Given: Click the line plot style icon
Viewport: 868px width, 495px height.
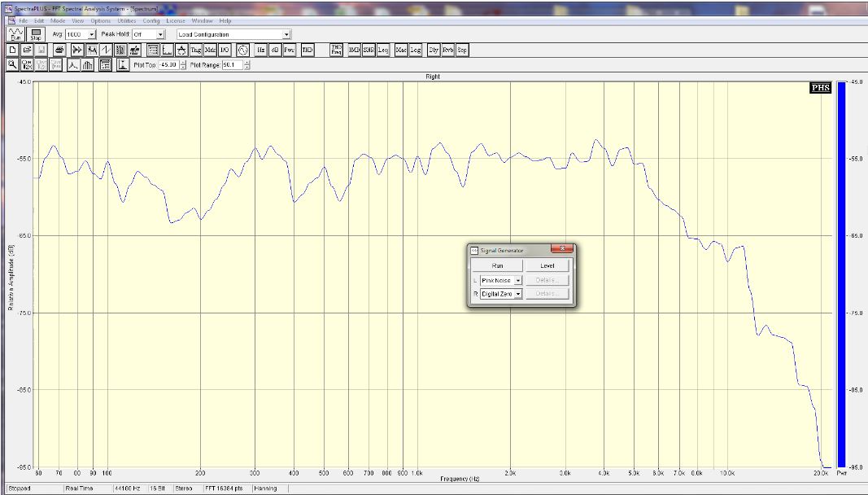Looking at the screenshot, I should 73,65.
